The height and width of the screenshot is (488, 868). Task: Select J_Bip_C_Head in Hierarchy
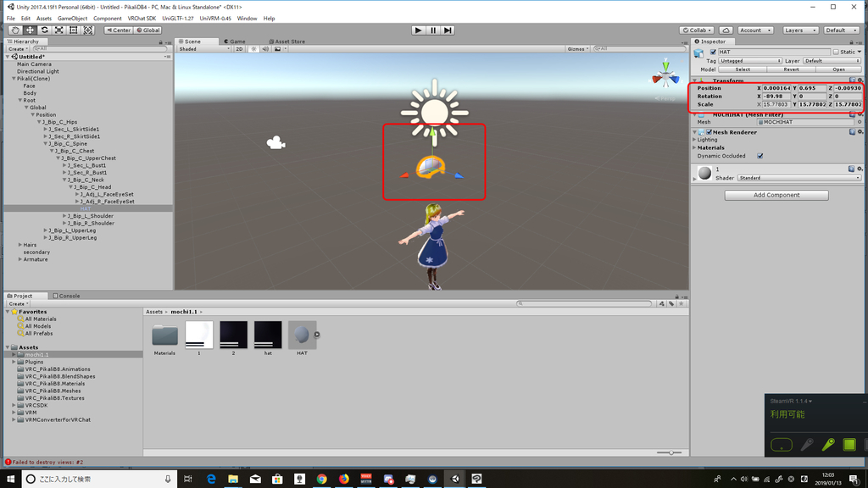tap(92, 187)
